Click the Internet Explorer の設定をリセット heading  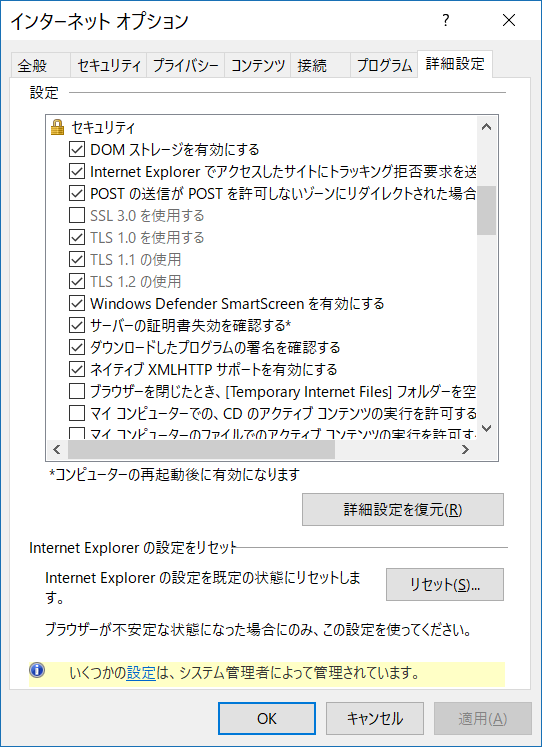click(133, 547)
